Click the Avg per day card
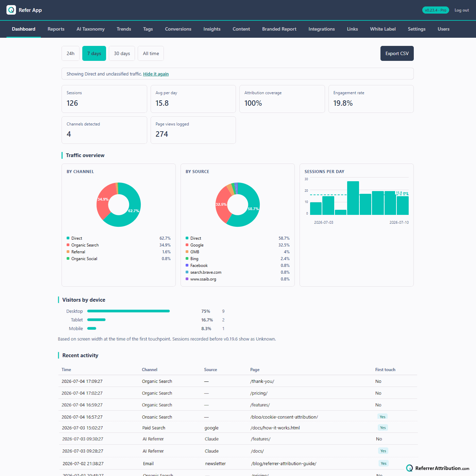Viewport: 476px width, 476px height. point(193,99)
